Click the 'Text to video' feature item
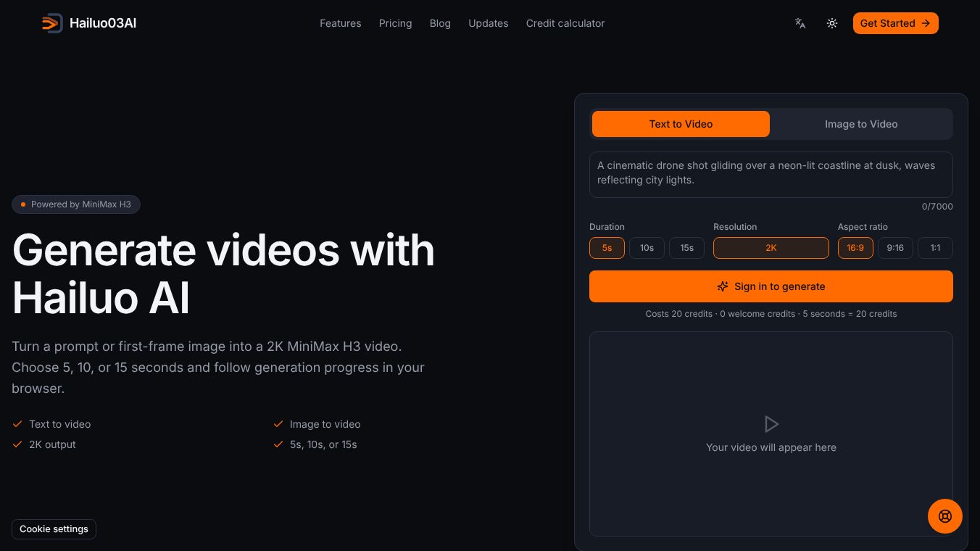This screenshot has width=980, height=551. click(51, 424)
